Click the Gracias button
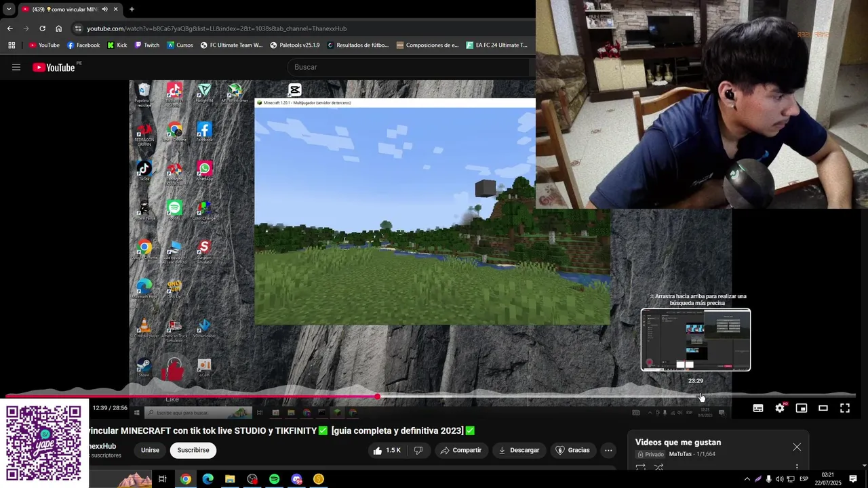Image resolution: width=868 pixels, height=488 pixels. (573, 450)
